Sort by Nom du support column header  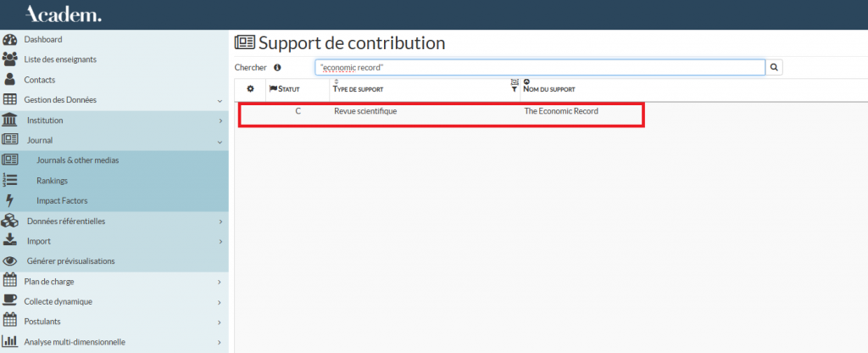549,88
